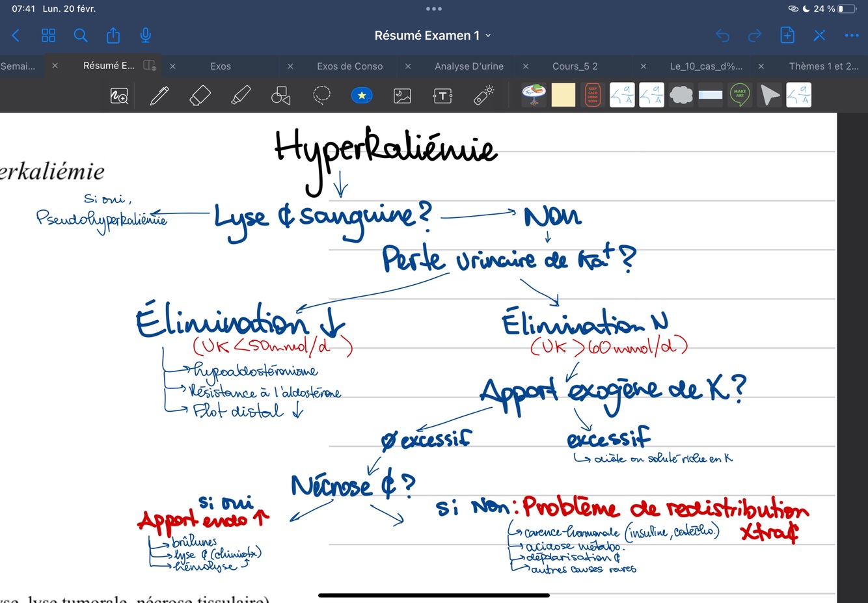This screenshot has height=603, width=868.
Task: Pick the paint palette table sticker
Action: click(534, 95)
